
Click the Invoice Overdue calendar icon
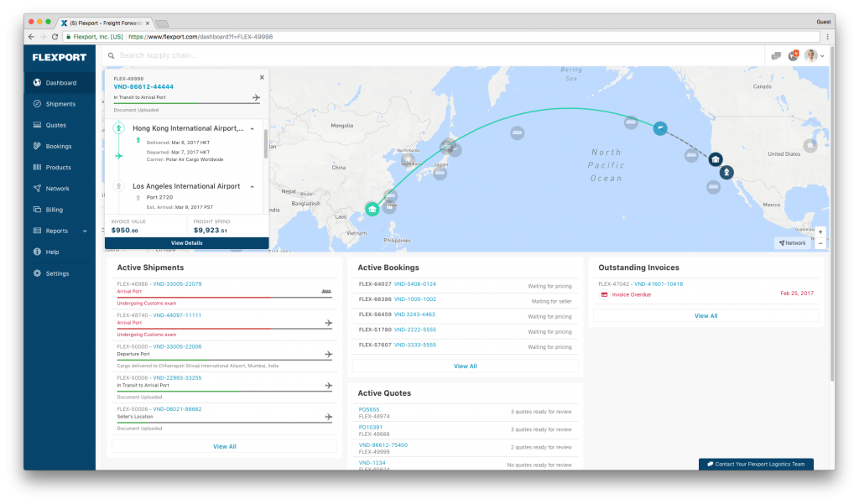(x=604, y=294)
